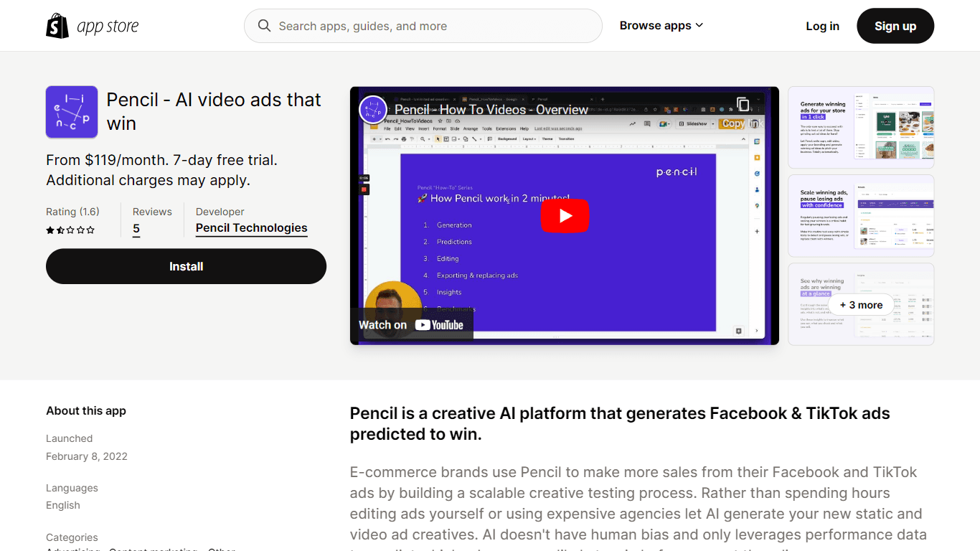
Task: Click the 'Rating (1.6)' label
Action: coord(72,212)
